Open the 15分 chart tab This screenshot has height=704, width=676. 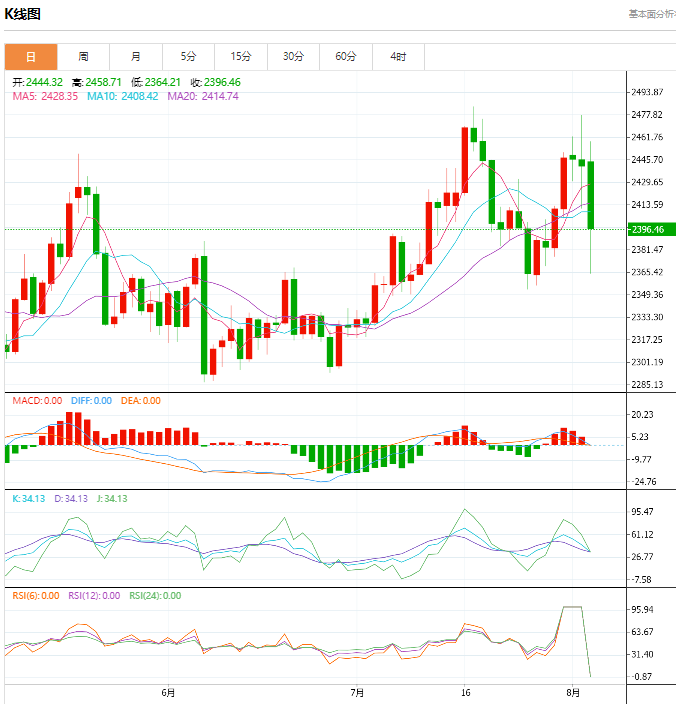click(x=241, y=57)
